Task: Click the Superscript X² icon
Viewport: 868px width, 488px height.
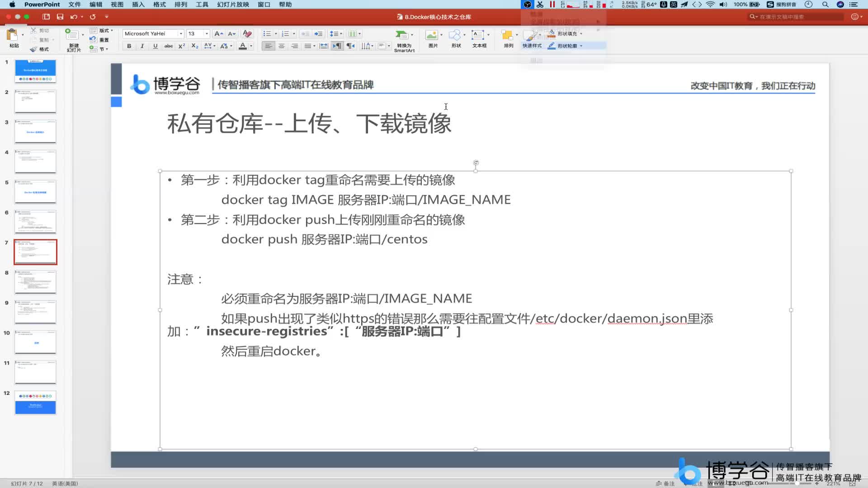Action: point(182,46)
